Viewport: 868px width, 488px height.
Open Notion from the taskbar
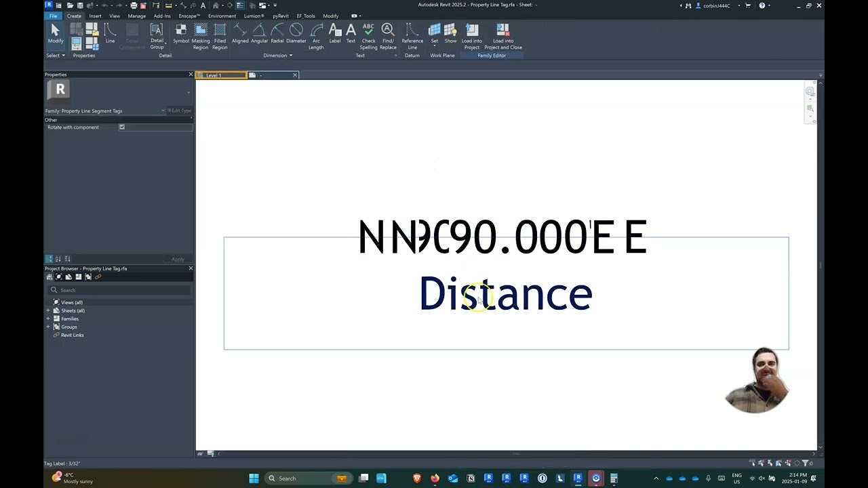pyautogui.click(x=471, y=479)
